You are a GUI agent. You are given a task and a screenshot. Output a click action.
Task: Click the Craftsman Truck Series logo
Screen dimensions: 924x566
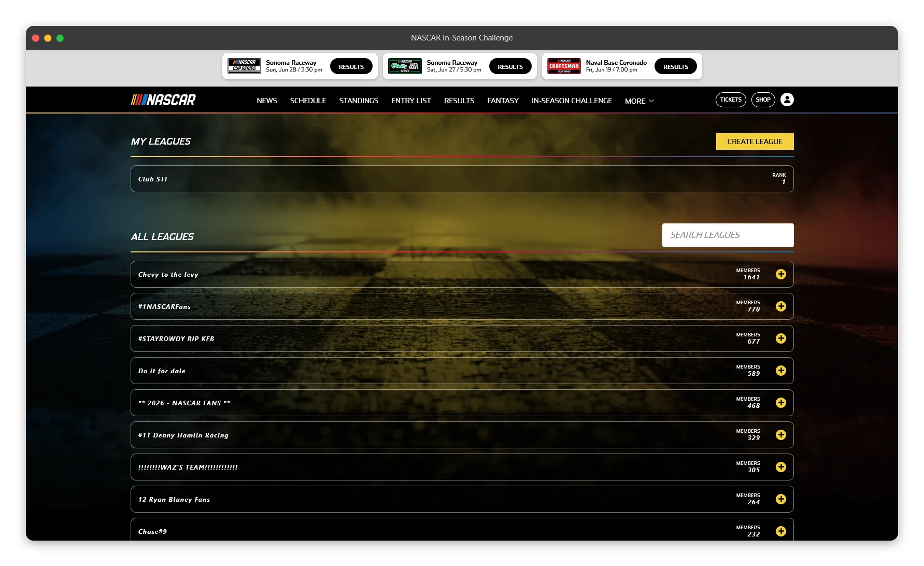coord(564,66)
